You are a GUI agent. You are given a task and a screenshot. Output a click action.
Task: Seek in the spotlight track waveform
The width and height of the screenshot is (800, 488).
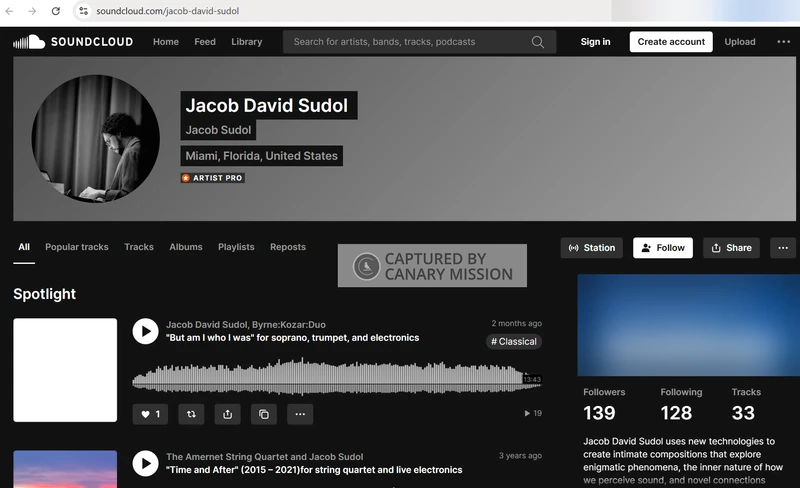(x=337, y=378)
